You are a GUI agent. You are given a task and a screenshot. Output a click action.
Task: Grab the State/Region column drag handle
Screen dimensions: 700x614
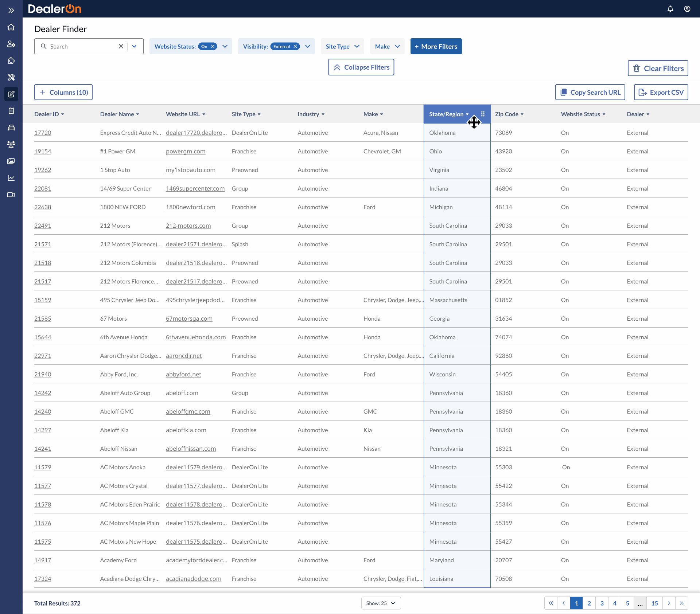[483, 114]
